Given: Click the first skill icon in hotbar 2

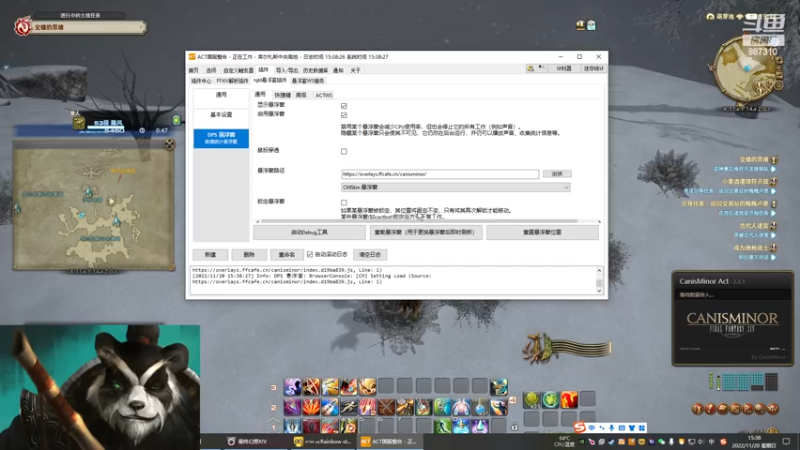Looking at the screenshot, I should 292,407.
